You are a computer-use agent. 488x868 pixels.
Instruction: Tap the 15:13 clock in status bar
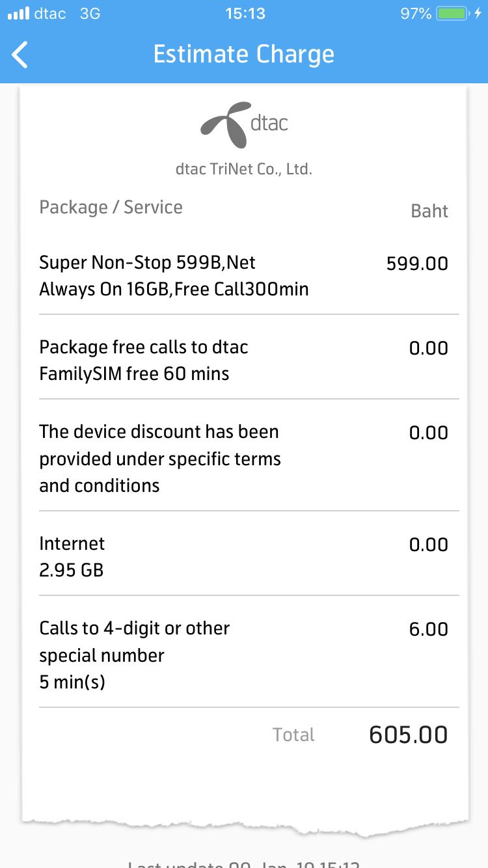pos(245,14)
